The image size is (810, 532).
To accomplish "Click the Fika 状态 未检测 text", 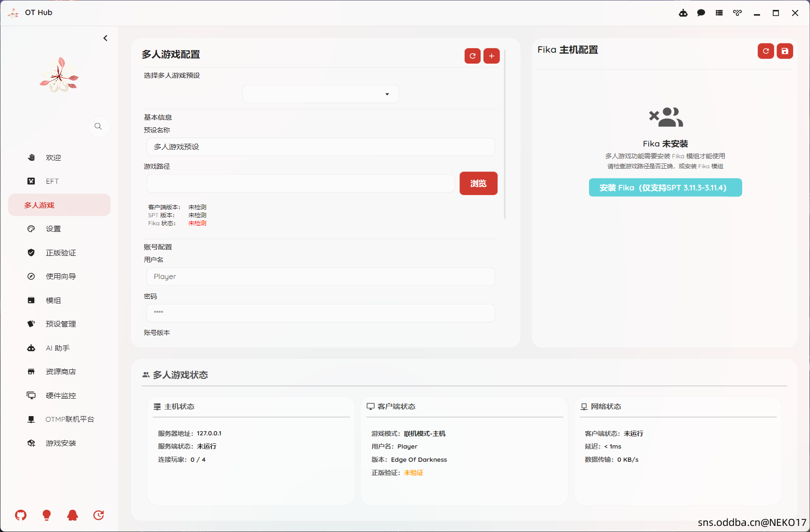I will click(x=197, y=223).
